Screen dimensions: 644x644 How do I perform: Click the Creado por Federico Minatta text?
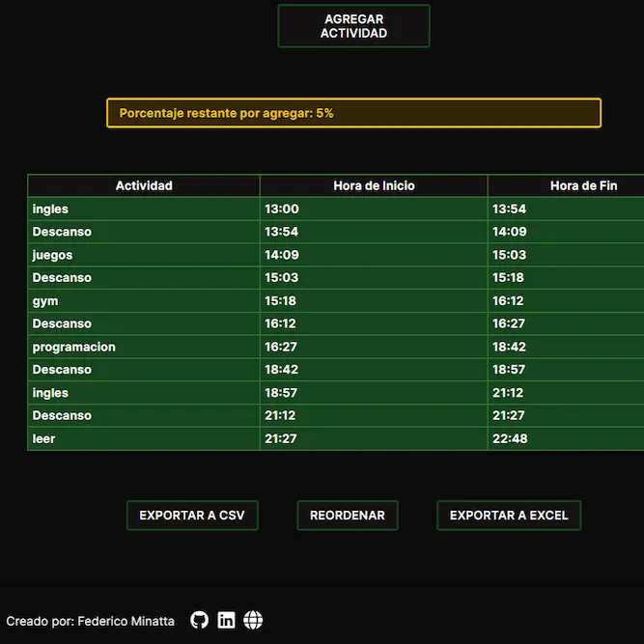click(91, 621)
